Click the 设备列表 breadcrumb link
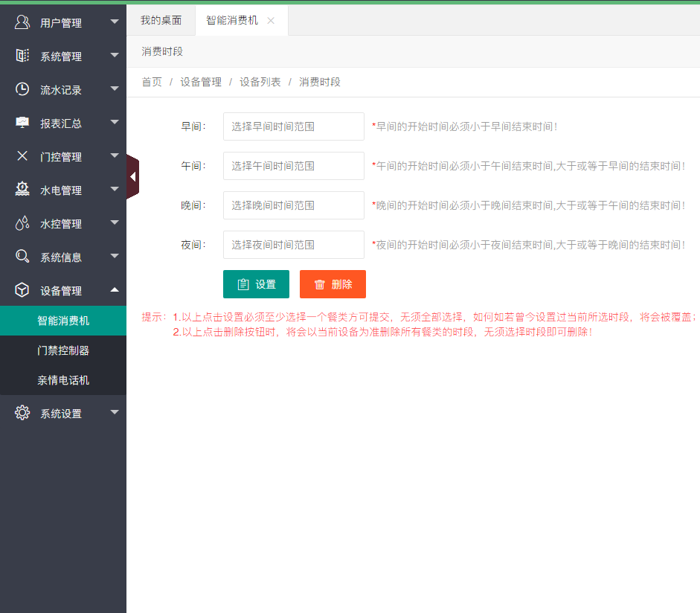 [x=260, y=82]
